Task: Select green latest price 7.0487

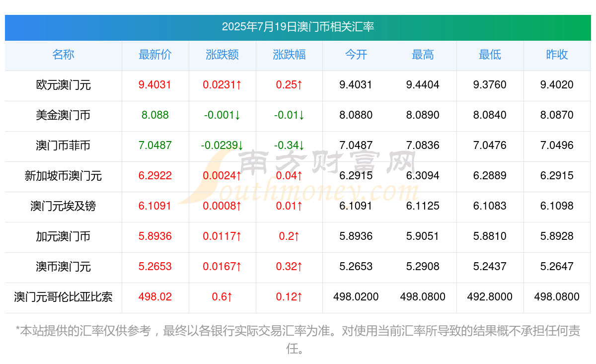Action: point(155,146)
